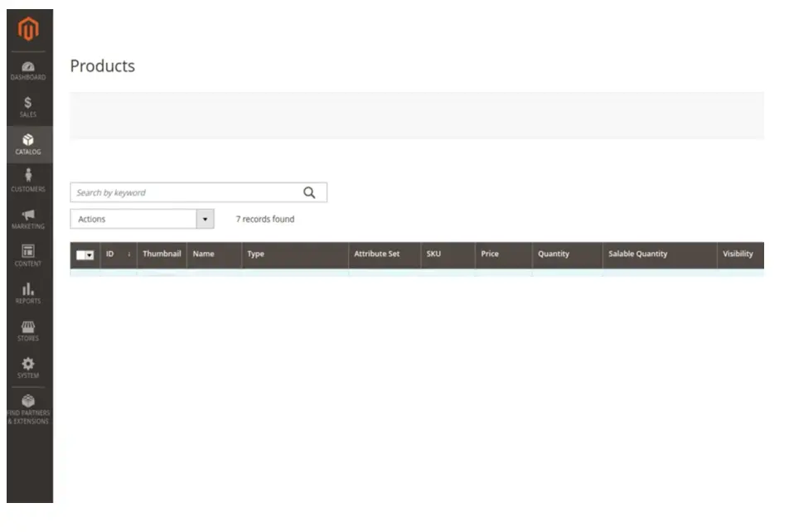Click the Products page title

(102, 66)
